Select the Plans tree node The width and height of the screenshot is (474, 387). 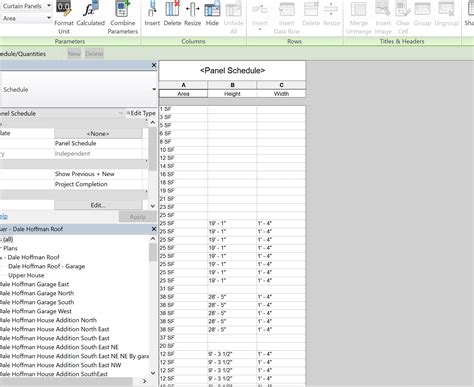[10, 248]
